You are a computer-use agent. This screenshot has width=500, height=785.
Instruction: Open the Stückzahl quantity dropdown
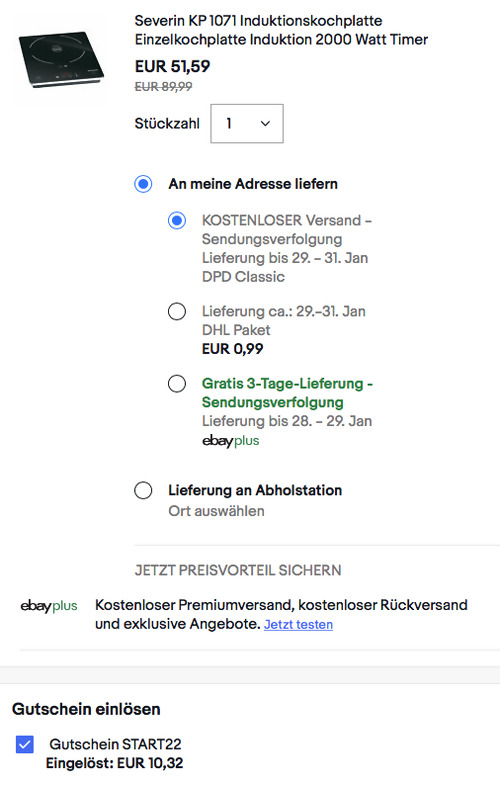coord(247,124)
